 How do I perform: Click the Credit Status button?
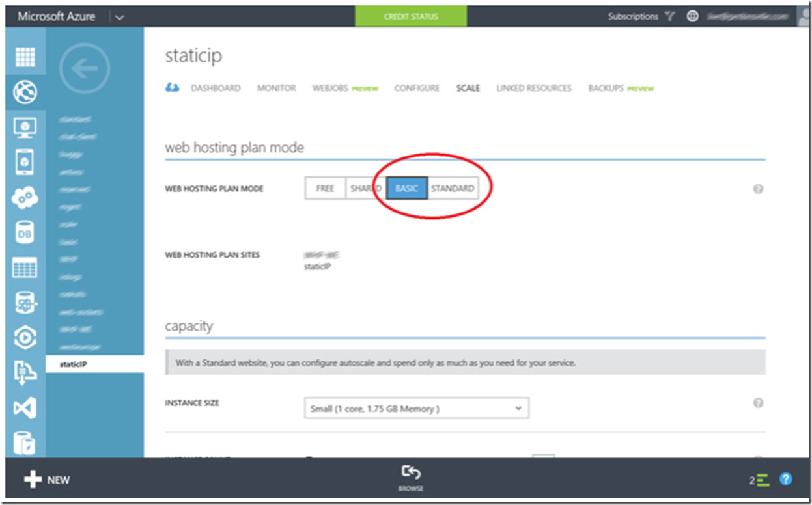[x=411, y=16]
